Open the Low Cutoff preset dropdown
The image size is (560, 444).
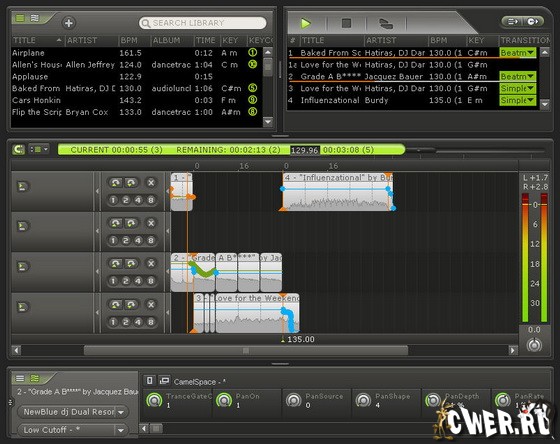pyautogui.click(x=73, y=430)
